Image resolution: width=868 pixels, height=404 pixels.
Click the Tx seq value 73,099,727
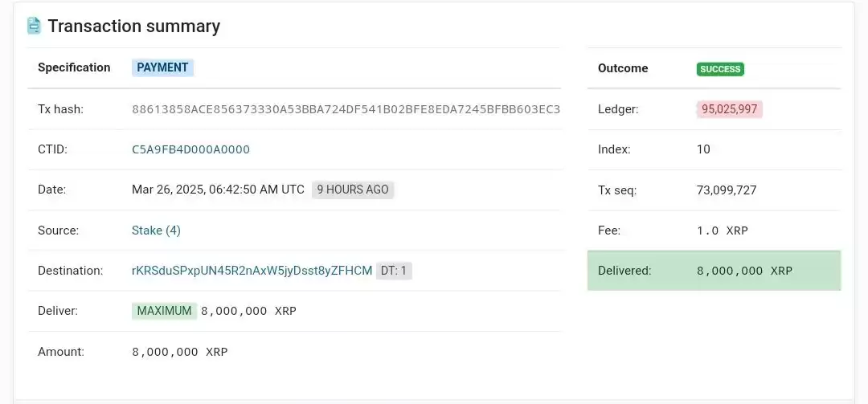coord(727,190)
